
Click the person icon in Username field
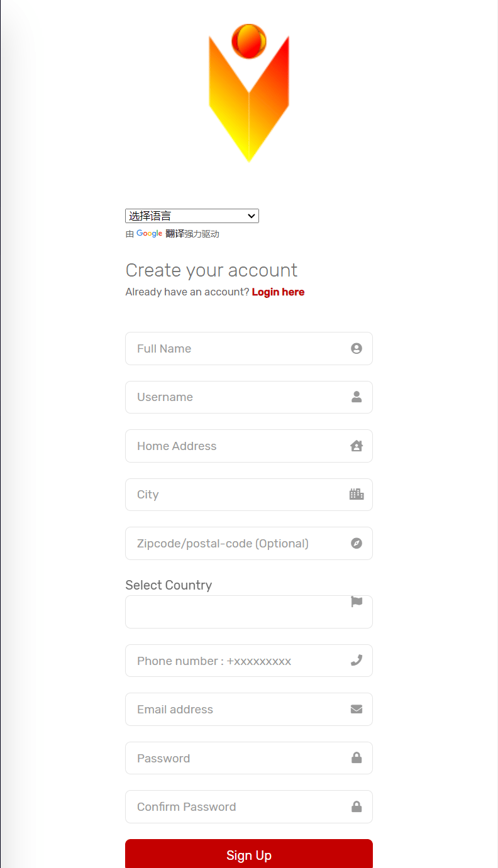click(x=357, y=397)
